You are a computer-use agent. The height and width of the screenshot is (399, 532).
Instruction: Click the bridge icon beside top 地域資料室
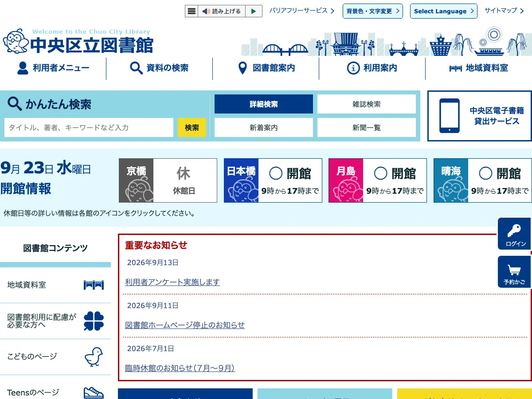coord(455,68)
